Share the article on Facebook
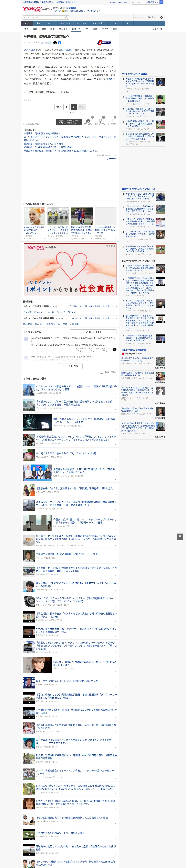The height and width of the screenshot is (868, 186). tap(60, 43)
